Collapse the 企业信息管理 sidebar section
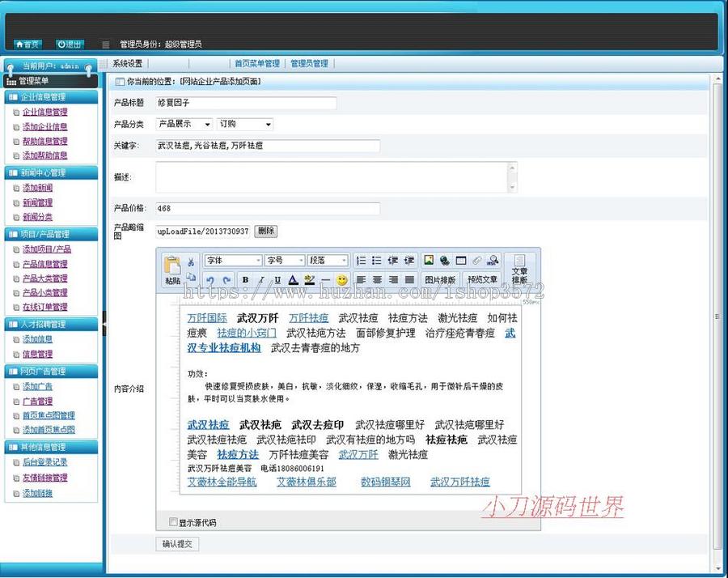Image resolution: width=728 pixels, height=578 pixels. pos(51,96)
